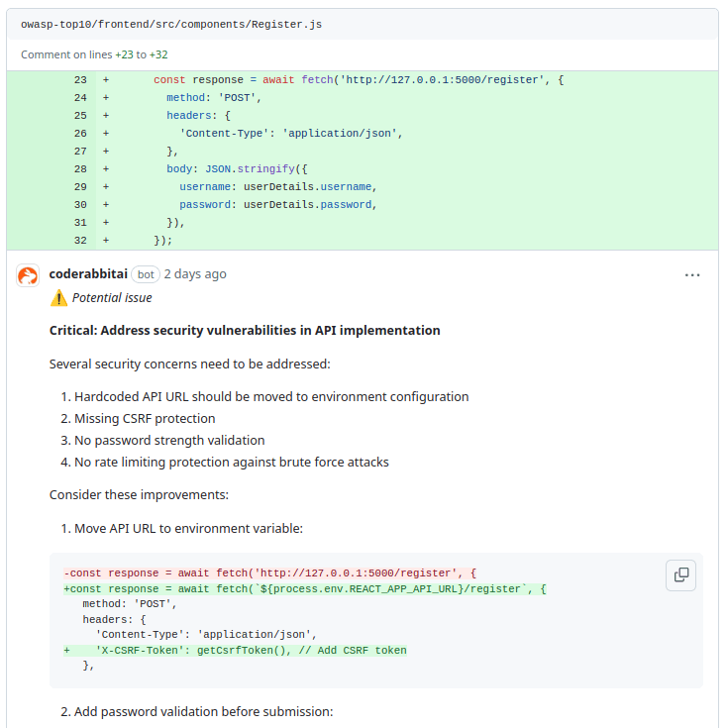Click the plus marker on line 24
The image size is (728, 728).
point(105,98)
